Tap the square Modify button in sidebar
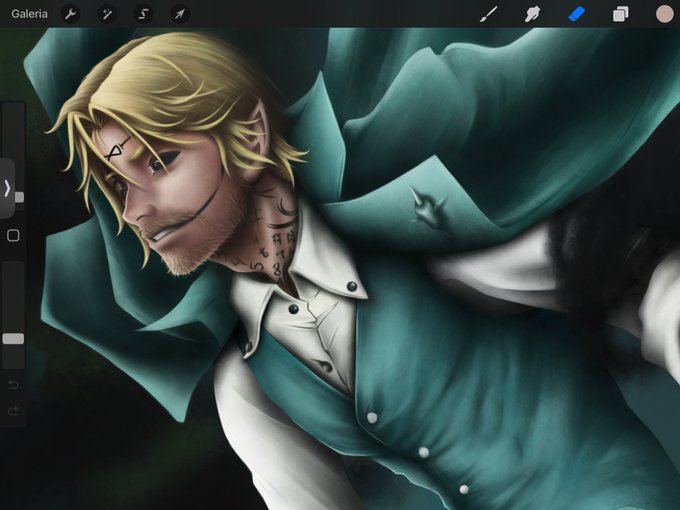 click(13, 235)
